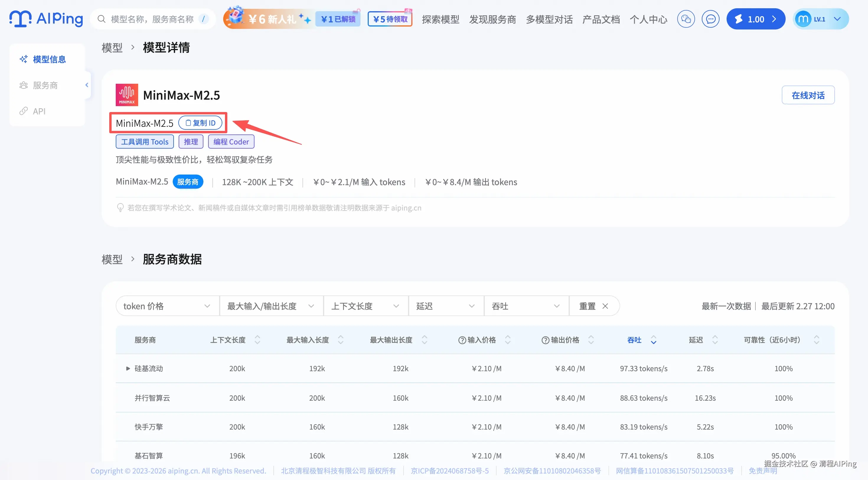Expand the 硅基流动 provider row
Viewport: 868px width, 480px height.
(128, 369)
